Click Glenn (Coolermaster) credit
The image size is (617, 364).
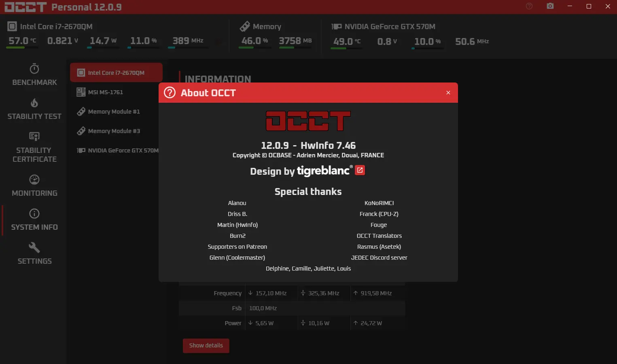237,258
